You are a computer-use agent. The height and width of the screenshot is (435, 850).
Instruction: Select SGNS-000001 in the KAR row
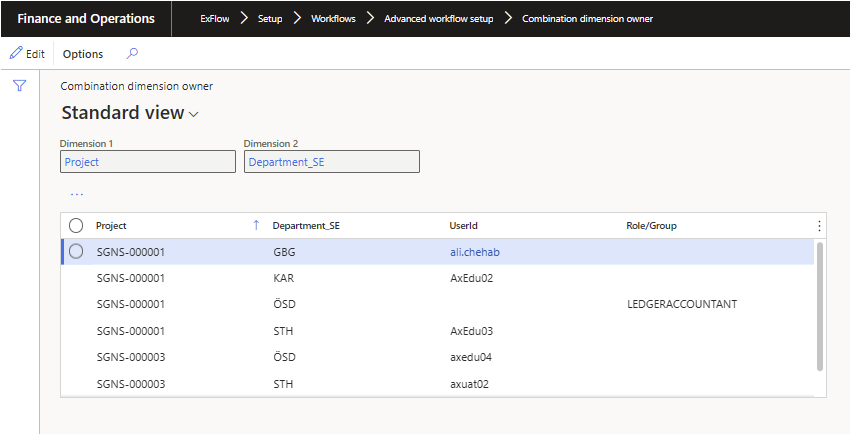(x=131, y=278)
